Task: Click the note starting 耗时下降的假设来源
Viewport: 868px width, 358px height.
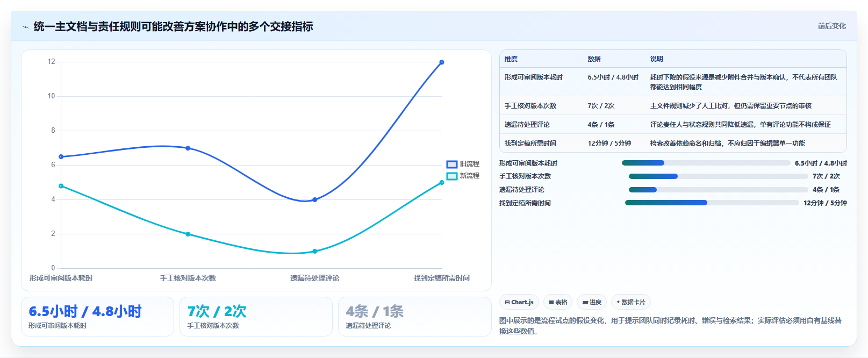Action: [744, 82]
